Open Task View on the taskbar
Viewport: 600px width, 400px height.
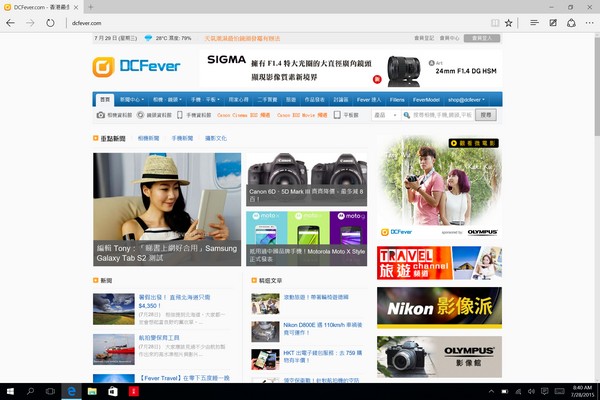coord(50,391)
